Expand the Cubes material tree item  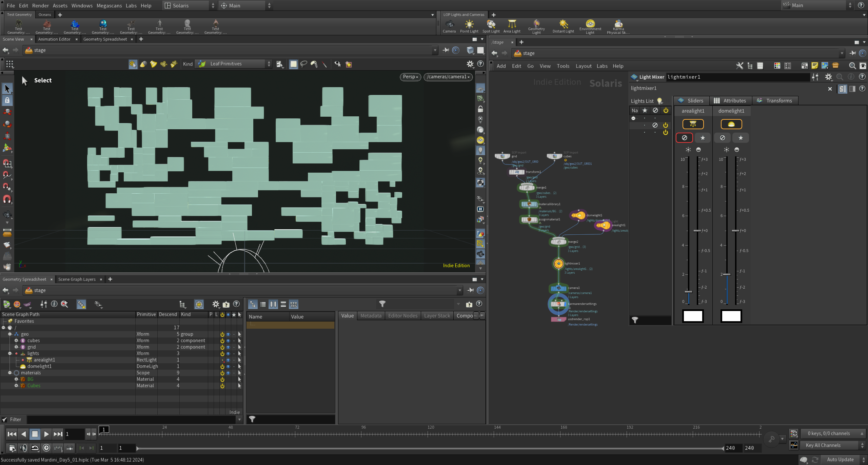16,386
